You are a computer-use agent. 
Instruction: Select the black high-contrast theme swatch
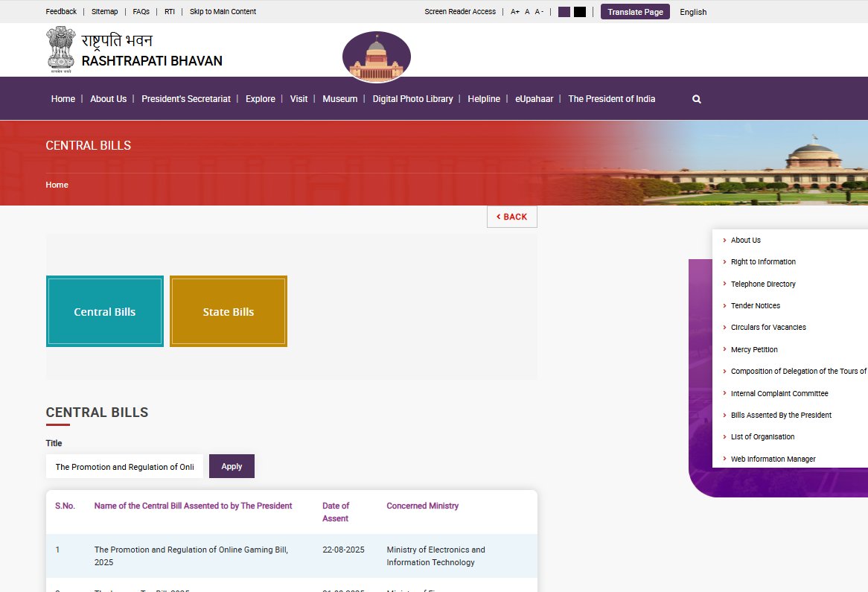580,12
